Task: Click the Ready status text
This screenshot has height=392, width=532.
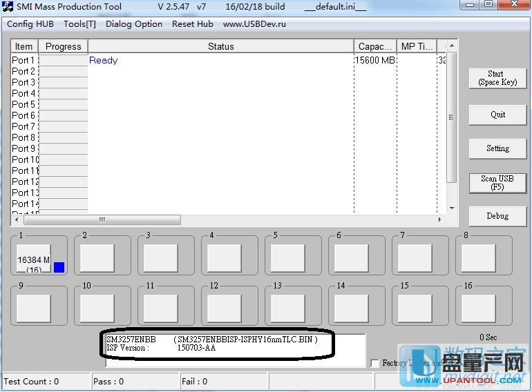Action: pos(104,60)
